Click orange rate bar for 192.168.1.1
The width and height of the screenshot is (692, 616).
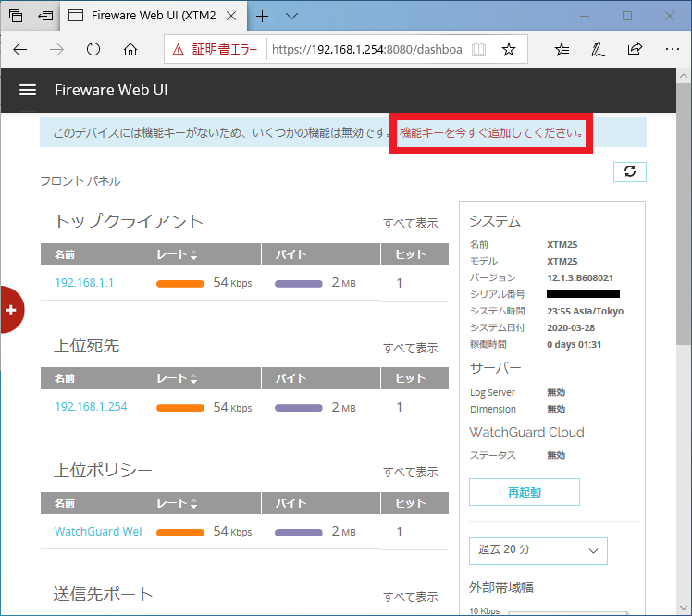click(x=180, y=284)
